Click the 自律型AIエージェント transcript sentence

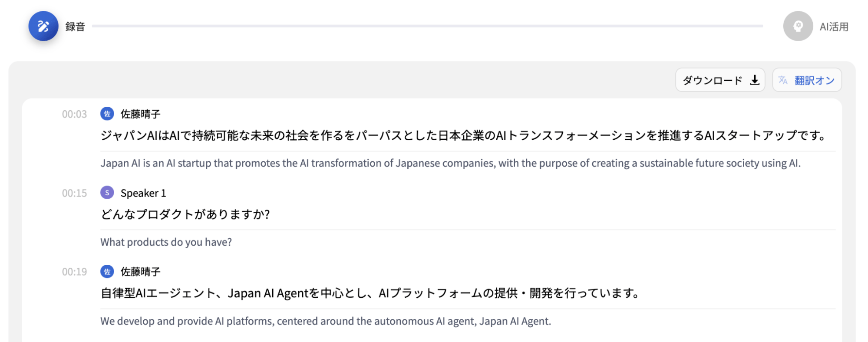[x=369, y=293]
